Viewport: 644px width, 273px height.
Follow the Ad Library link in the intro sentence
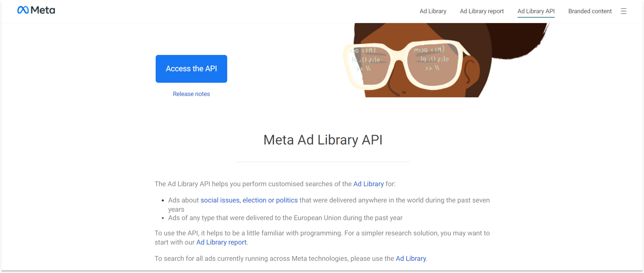click(368, 184)
